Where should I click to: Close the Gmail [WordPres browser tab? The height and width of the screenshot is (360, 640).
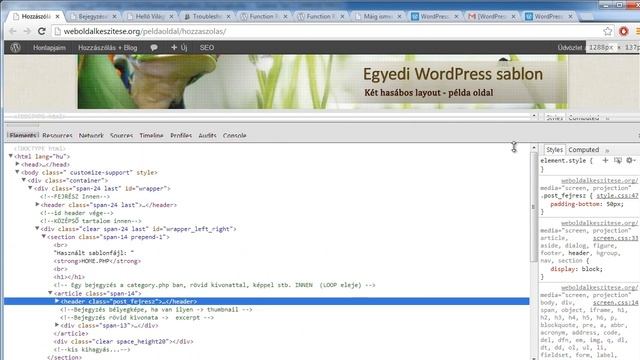tap(513, 17)
